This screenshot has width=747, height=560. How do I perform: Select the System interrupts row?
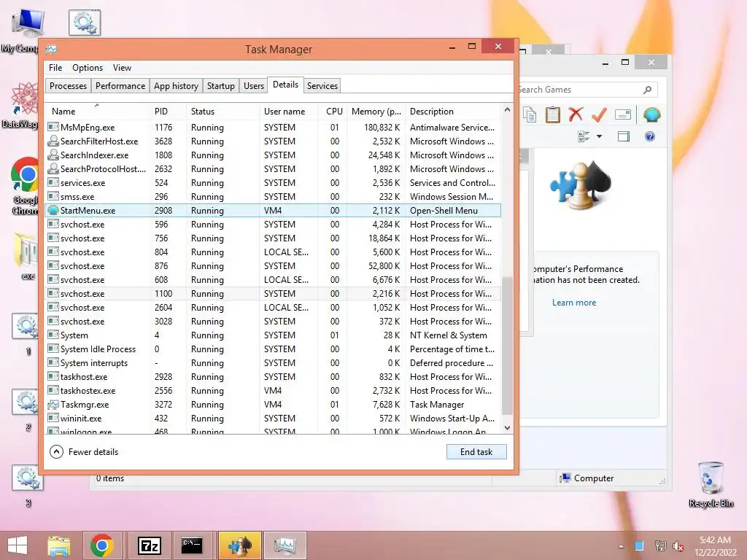click(x=273, y=363)
